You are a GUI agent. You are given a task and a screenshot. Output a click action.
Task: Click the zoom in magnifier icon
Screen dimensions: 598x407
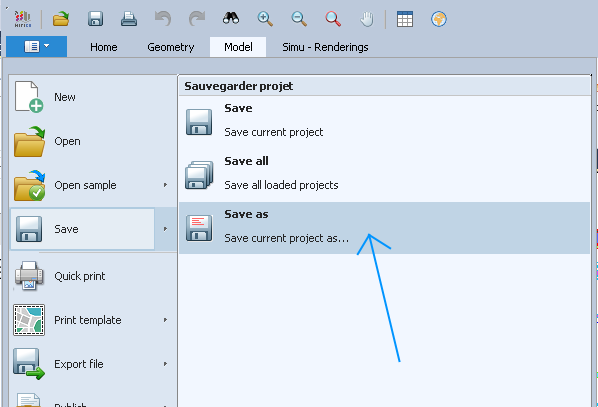(265, 19)
